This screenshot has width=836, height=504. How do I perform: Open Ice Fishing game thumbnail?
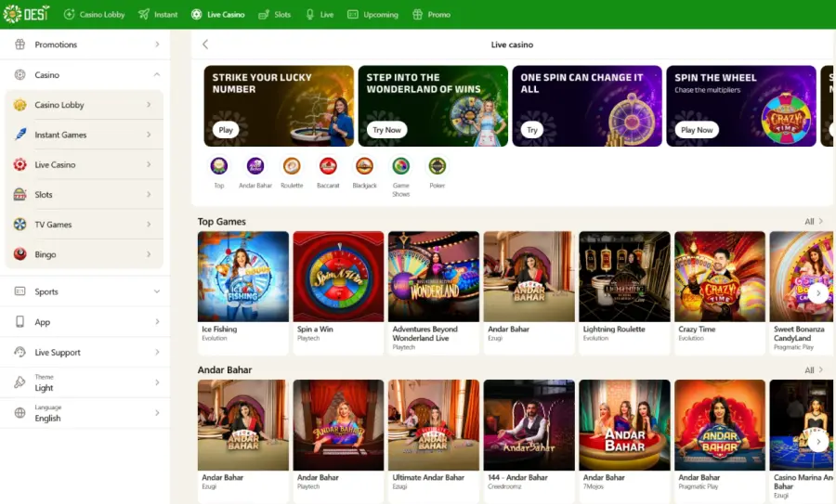(x=243, y=277)
